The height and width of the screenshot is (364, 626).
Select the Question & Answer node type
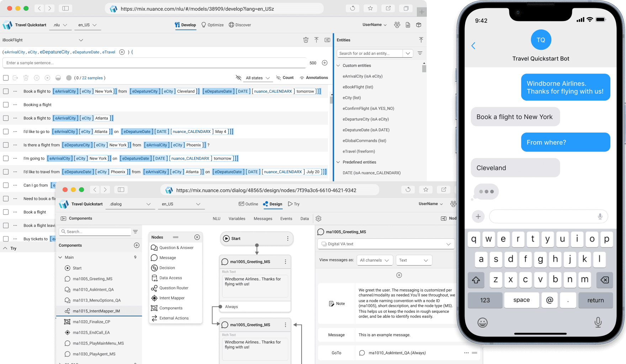coord(173,248)
